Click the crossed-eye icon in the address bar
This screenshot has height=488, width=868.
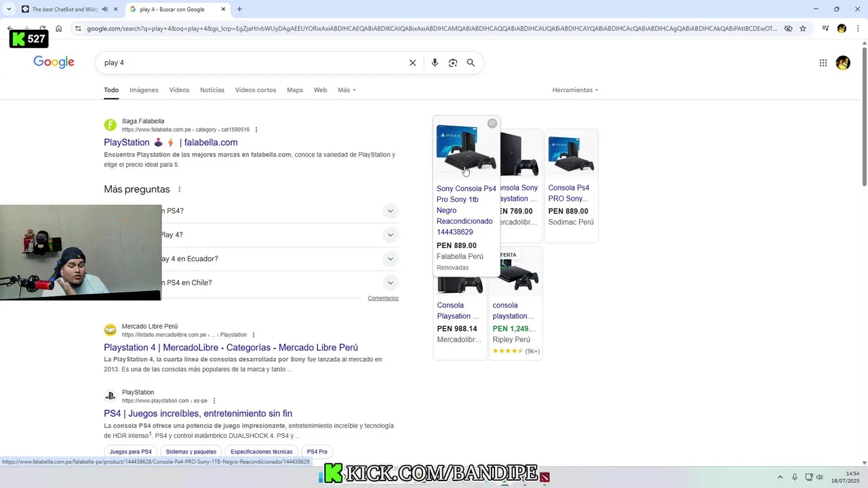[x=788, y=28]
